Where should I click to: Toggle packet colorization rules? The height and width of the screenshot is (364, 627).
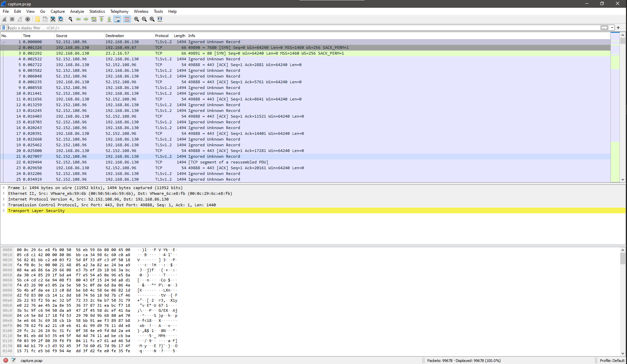coord(127,19)
